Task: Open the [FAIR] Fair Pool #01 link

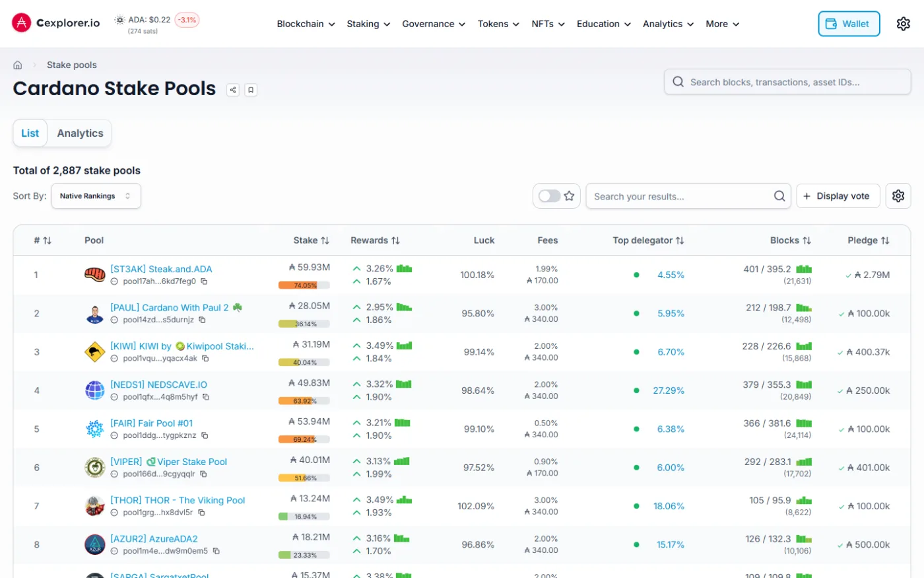Action: tap(152, 423)
